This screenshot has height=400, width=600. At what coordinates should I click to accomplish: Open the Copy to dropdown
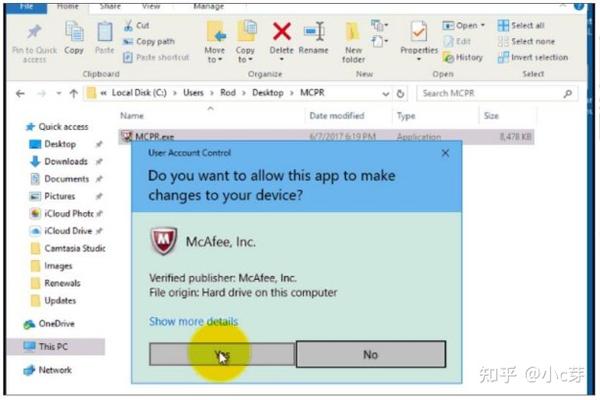(245, 55)
